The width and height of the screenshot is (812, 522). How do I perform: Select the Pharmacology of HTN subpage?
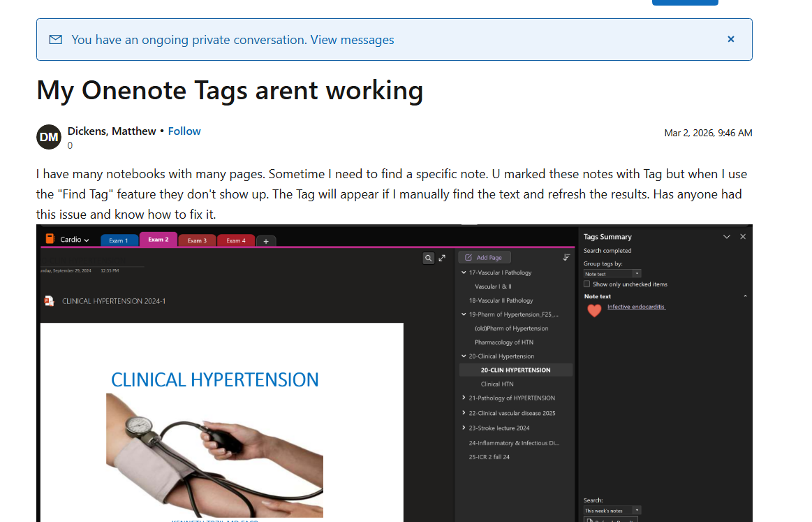pos(504,342)
